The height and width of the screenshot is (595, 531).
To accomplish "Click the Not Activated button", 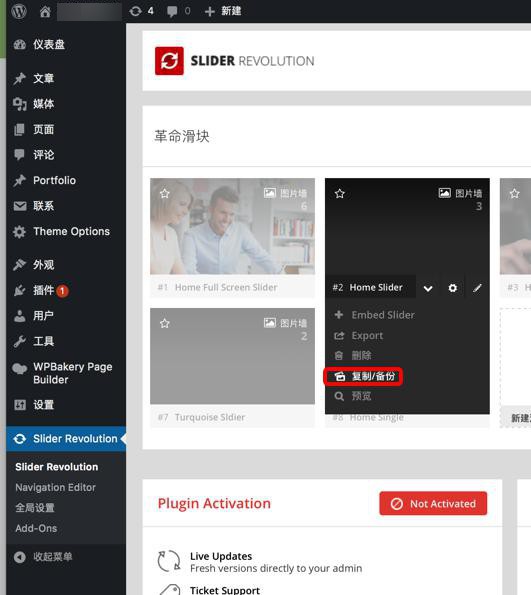I will 433,504.
